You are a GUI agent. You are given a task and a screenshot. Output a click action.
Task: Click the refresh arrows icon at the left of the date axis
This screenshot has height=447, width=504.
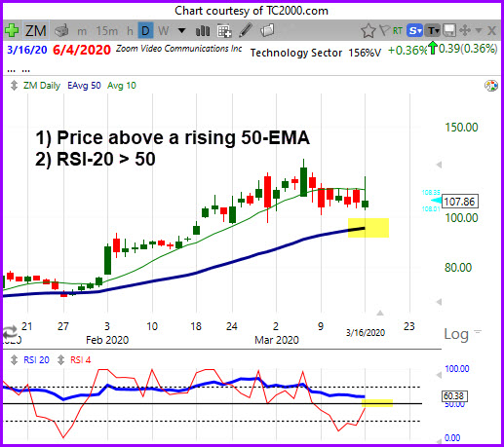coord(11,332)
